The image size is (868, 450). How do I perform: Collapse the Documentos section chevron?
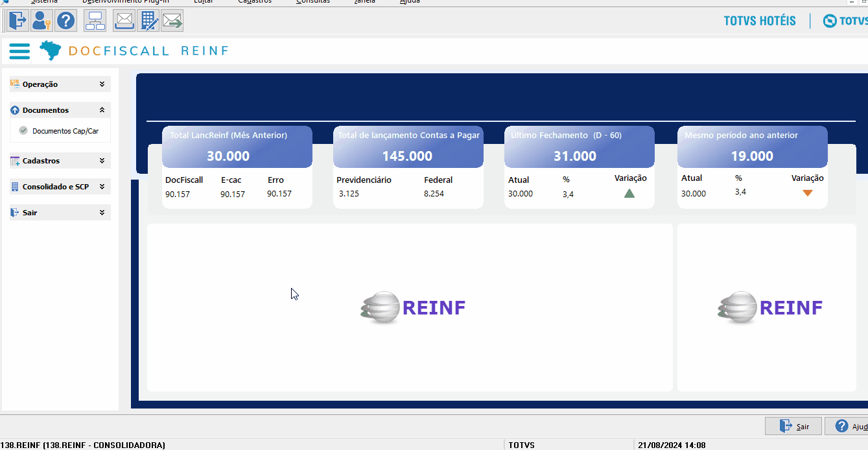(x=102, y=110)
